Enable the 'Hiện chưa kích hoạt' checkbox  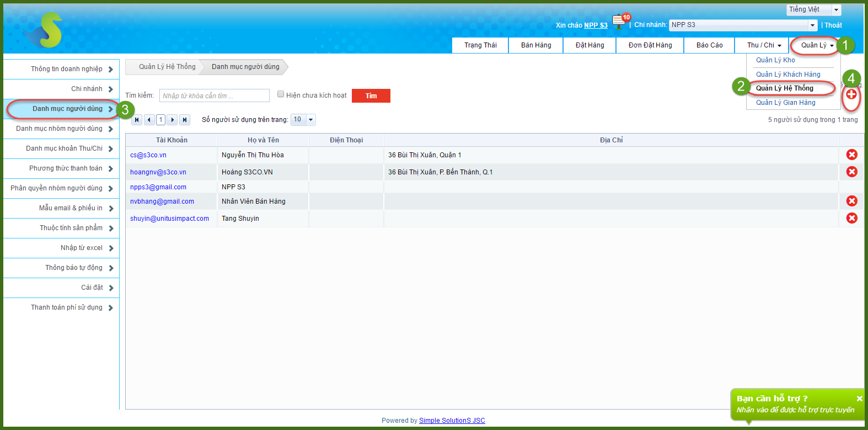click(x=281, y=94)
